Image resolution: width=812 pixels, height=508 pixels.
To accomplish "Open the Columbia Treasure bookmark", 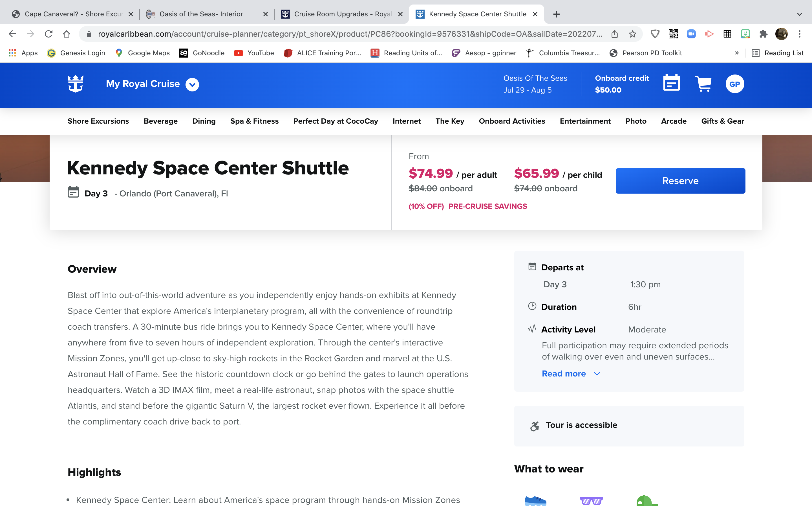I will click(x=563, y=53).
